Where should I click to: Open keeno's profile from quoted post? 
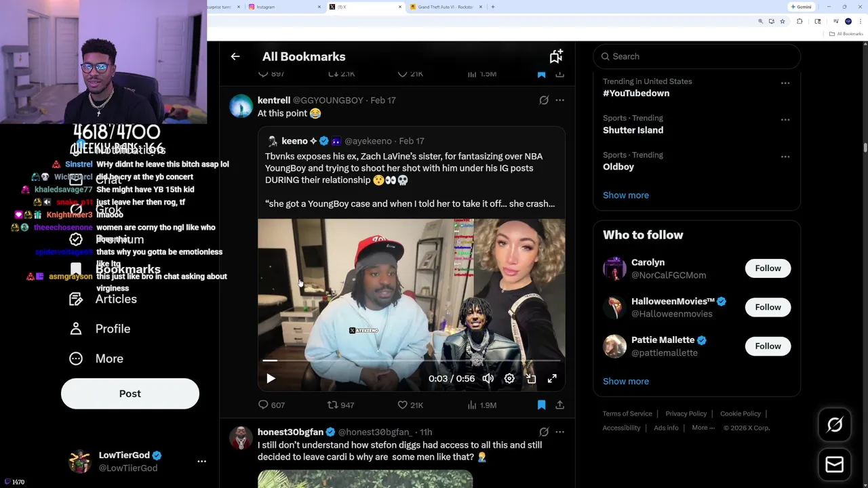(294, 141)
